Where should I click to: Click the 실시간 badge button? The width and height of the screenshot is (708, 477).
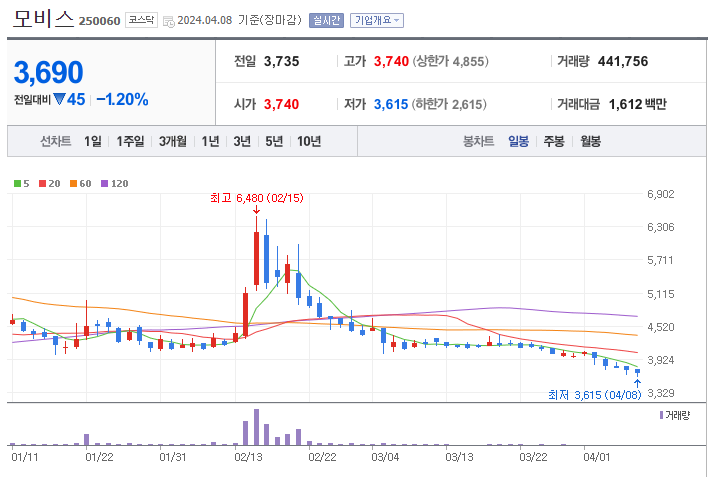pyautogui.click(x=326, y=20)
